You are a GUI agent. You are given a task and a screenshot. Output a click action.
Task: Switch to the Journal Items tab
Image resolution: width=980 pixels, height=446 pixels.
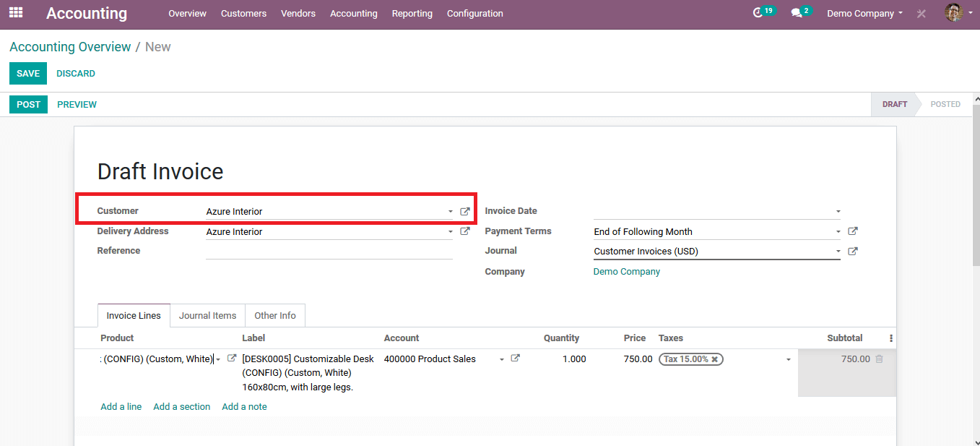pyautogui.click(x=208, y=316)
